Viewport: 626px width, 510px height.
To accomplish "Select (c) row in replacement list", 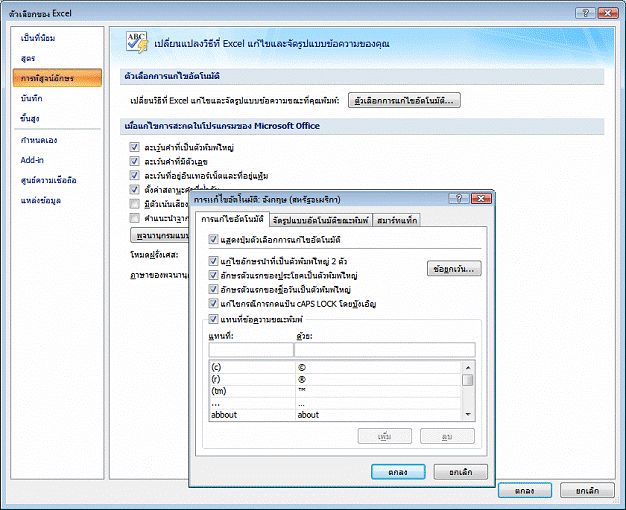I will [335, 367].
